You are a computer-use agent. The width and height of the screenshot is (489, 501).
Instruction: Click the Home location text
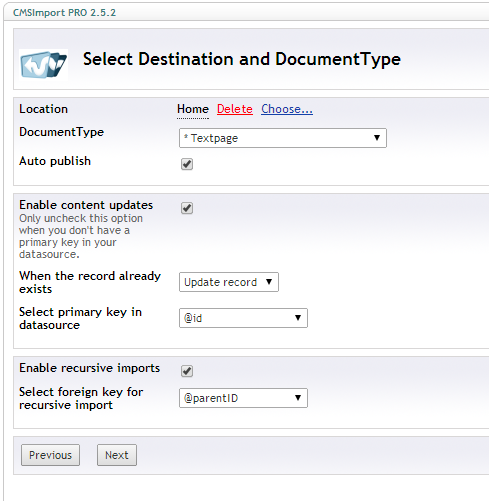193,109
